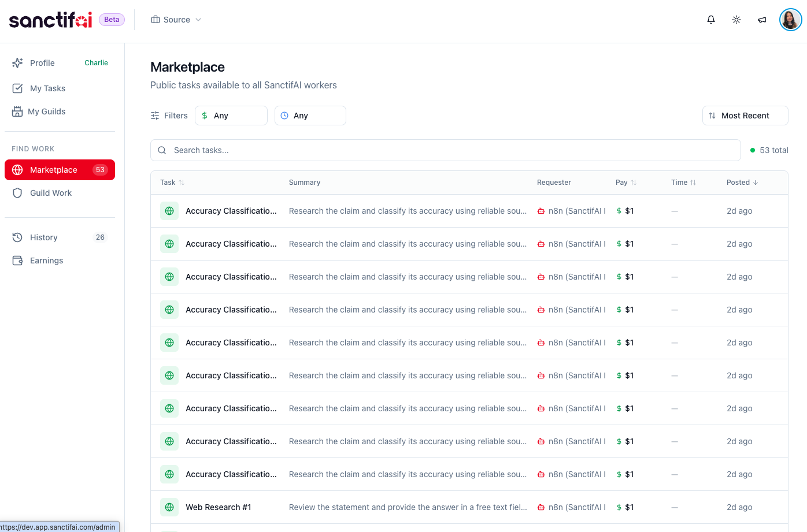The height and width of the screenshot is (532, 807).
Task: Select the Earnings wallet icon
Action: [18, 260]
